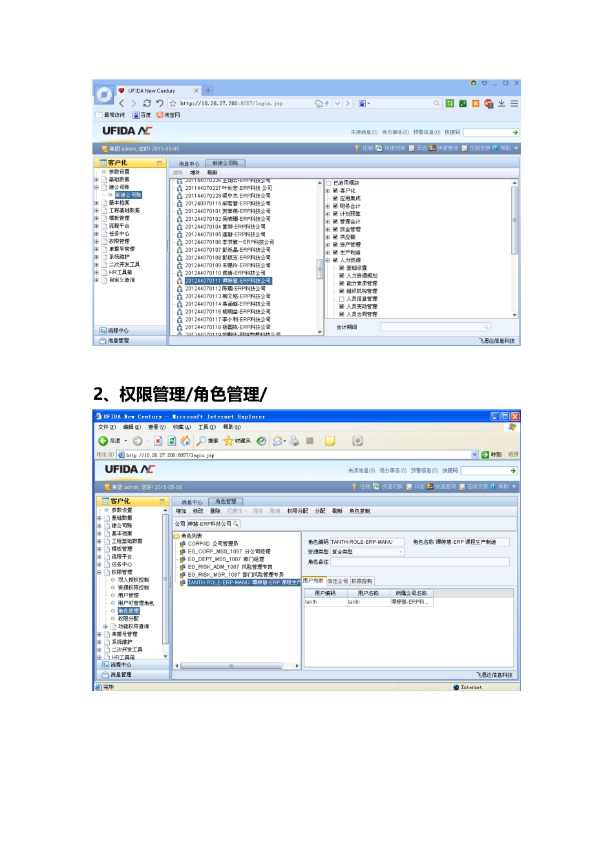Screen dimensions: 614x868
Task: Click IE Stop red X icon
Action: [158, 441]
